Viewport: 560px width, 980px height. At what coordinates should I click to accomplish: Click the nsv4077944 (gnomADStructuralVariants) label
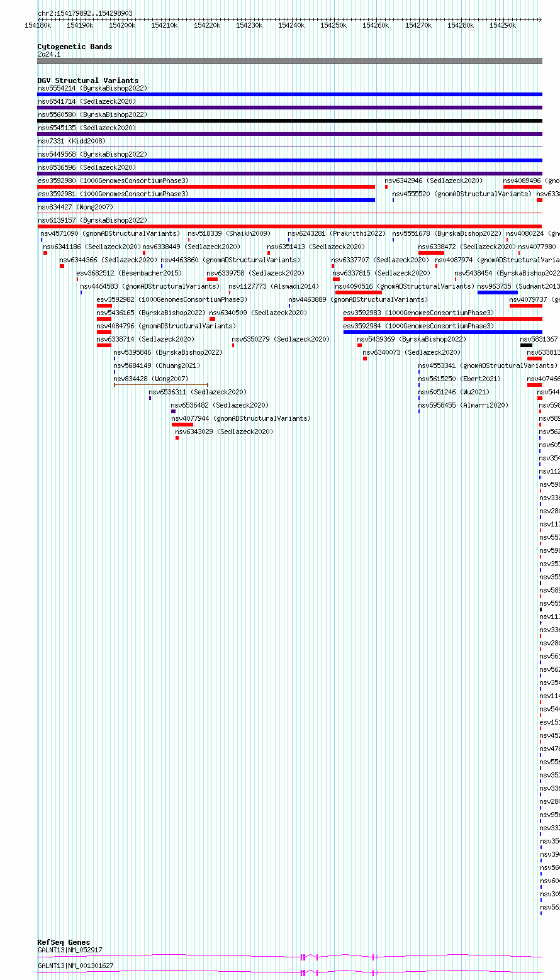pyautogui.click(x=241, y=419)
